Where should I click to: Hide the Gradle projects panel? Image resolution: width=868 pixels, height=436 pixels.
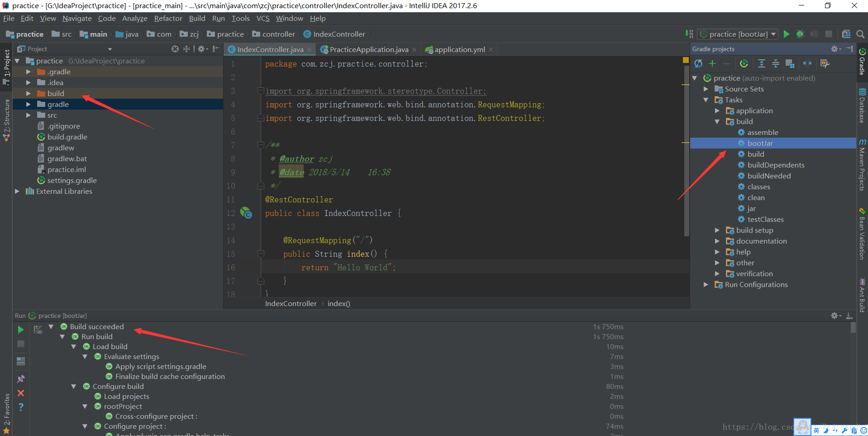[x=849, y=49]
